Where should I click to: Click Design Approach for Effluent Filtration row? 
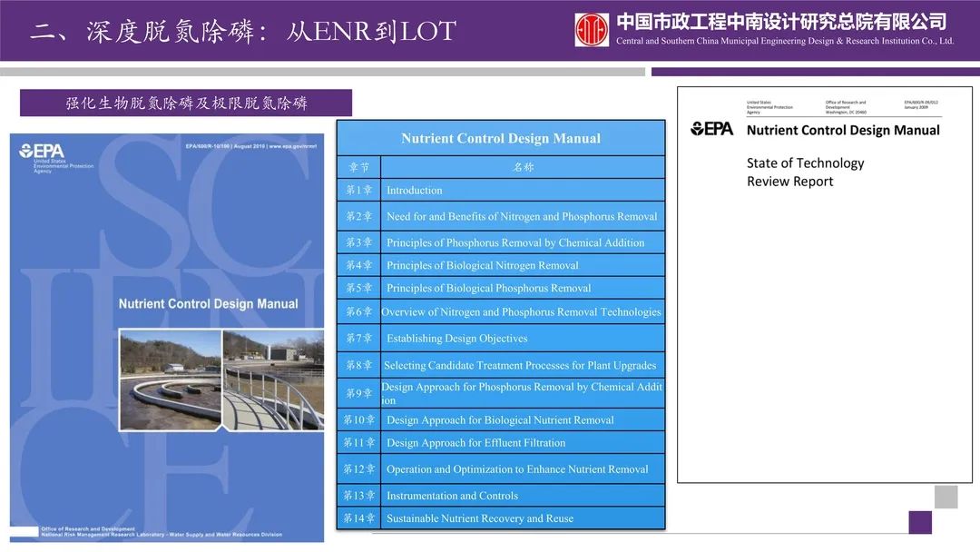click(x=501, y=443)
